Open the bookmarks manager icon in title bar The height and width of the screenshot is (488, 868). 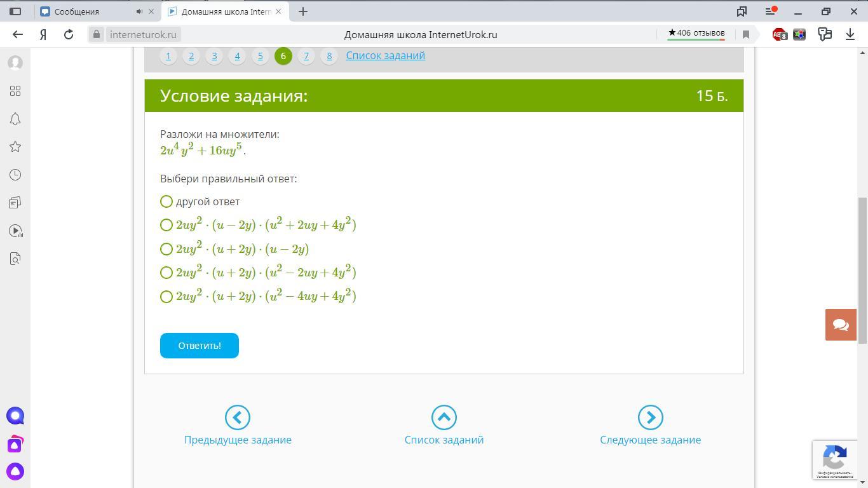[742, 11]
